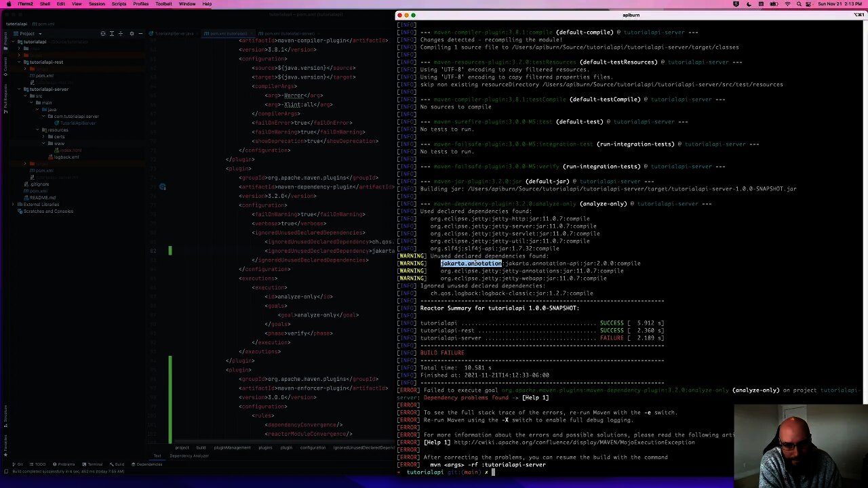Collapse the tutorialapi-server module folder
The width and height of the screenshot is (868, 488).
tap(20, 89)
